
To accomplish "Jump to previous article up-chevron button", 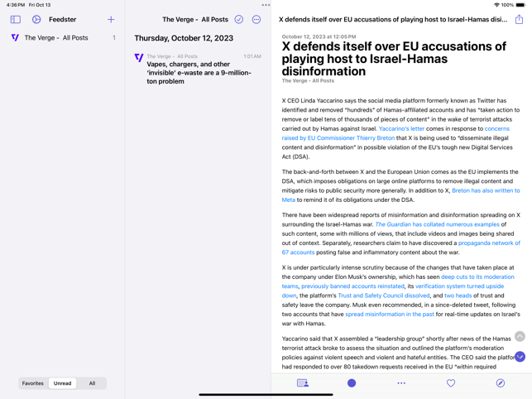I will 520,336.
